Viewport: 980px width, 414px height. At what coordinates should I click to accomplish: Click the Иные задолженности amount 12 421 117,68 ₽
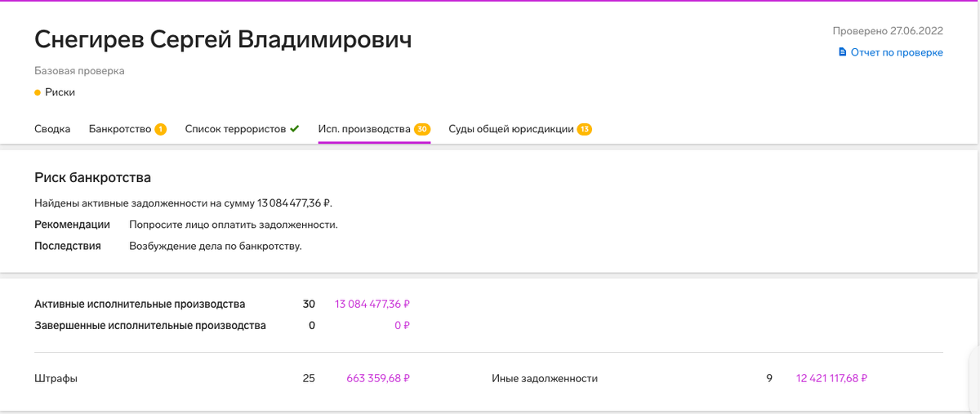[x=831, y=378]
